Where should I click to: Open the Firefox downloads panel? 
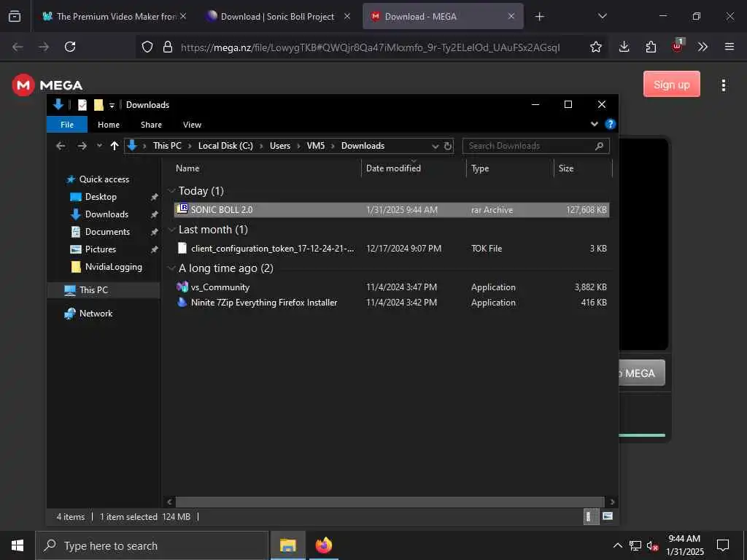pyautogui.click(x=624, y=47)
